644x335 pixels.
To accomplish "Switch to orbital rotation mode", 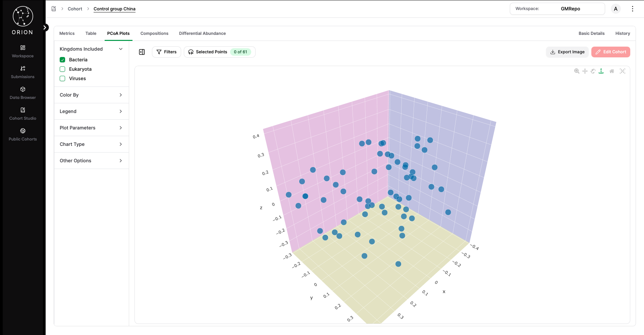I will pos(593,71).
